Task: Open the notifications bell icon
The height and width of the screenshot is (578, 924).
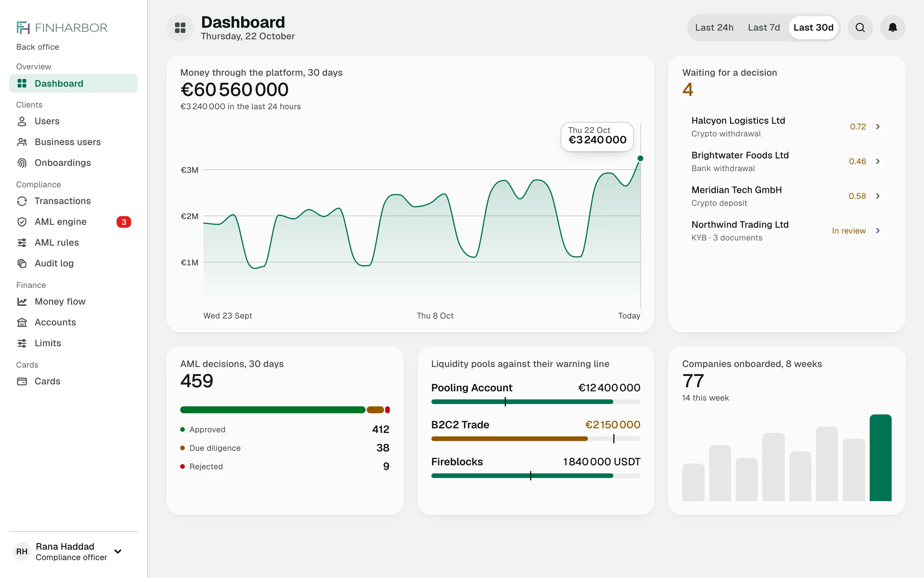Action: [893, 27]
